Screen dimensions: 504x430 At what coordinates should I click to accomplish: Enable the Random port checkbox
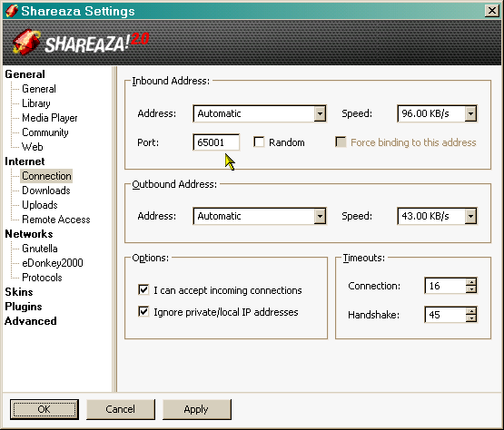(x=259, y=142)
